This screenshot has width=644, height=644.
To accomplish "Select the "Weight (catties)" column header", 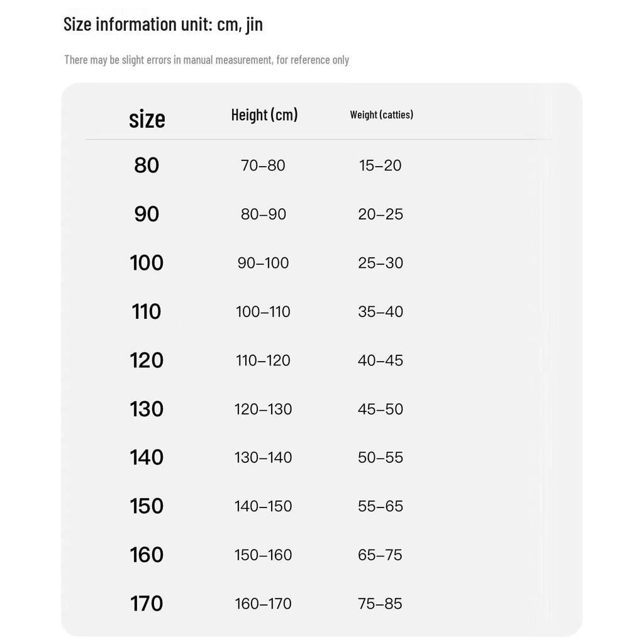I will point(381,114).
